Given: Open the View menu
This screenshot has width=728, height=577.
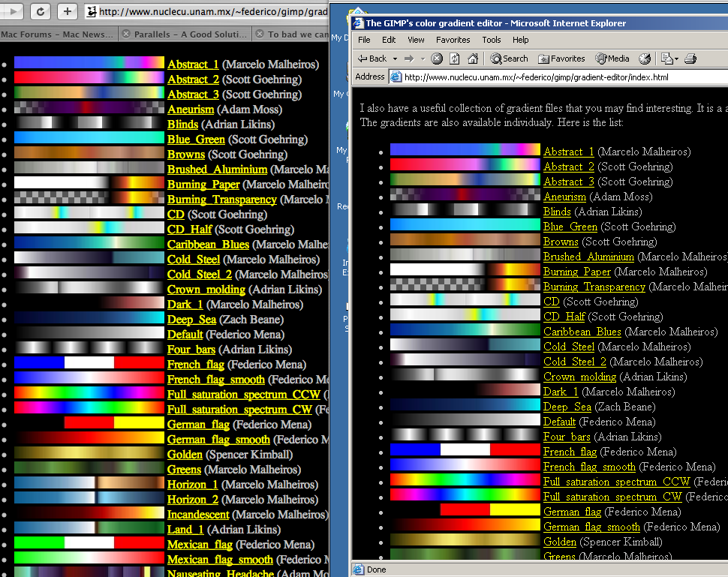Looking at the screenshot, I should pyautogui.click(x=416, y=40).
